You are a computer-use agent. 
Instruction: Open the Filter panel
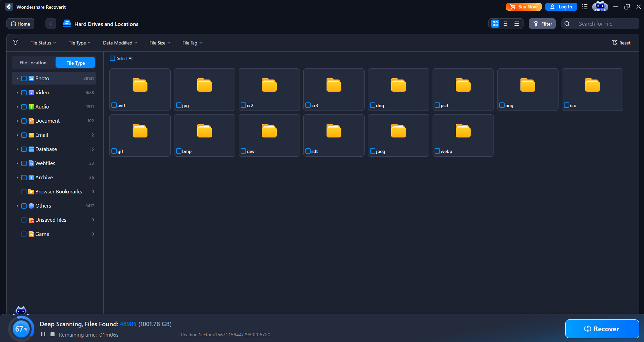[542, 24]
